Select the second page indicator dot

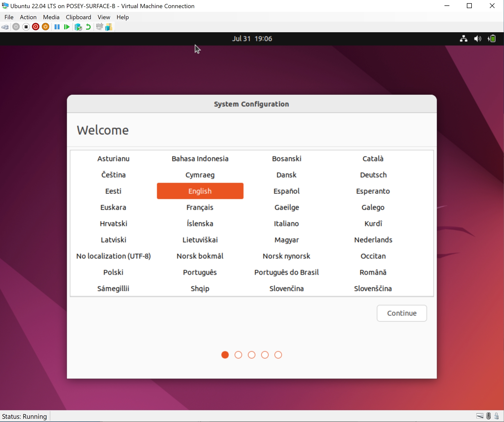pyautogui.click(x=238, y=355)
